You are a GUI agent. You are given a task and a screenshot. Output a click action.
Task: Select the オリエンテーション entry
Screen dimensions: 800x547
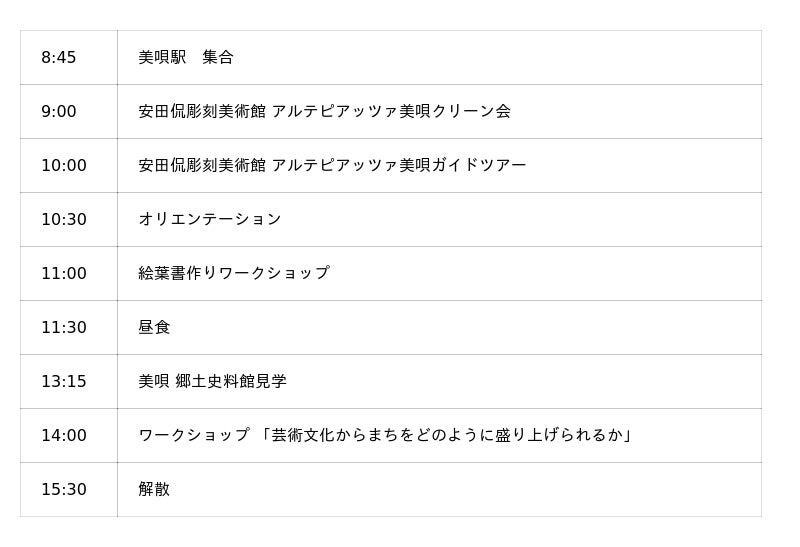pos(210,219)
